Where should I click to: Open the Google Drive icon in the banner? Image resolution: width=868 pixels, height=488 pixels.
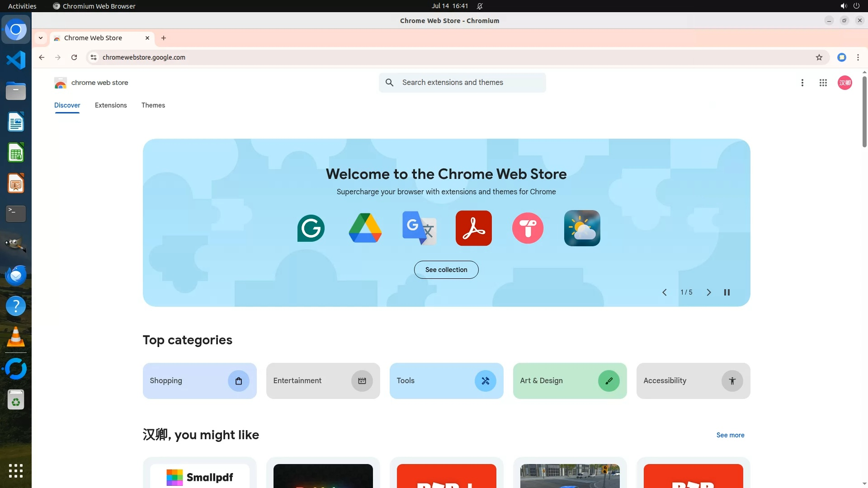click(x=365, y=228)
